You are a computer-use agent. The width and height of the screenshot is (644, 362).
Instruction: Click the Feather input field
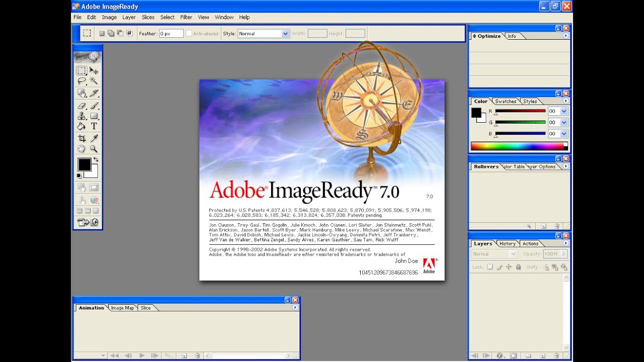171,34
